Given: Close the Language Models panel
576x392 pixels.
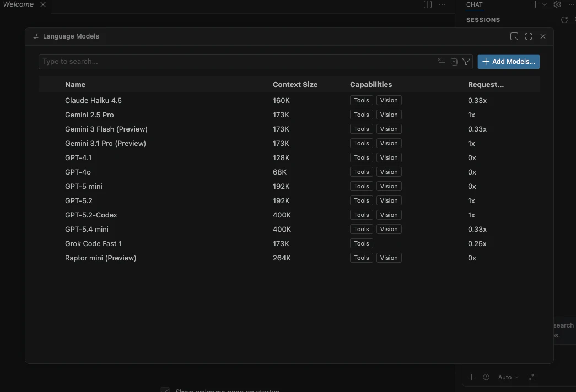Looking at the screenshot, I should point(543,36).
